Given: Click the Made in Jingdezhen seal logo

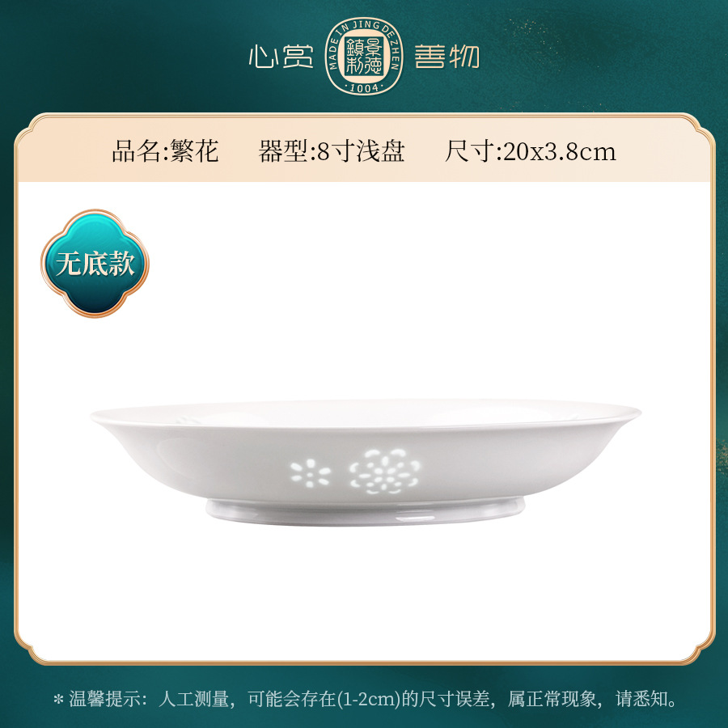Looking at the screenshot, I should [363, 57].
